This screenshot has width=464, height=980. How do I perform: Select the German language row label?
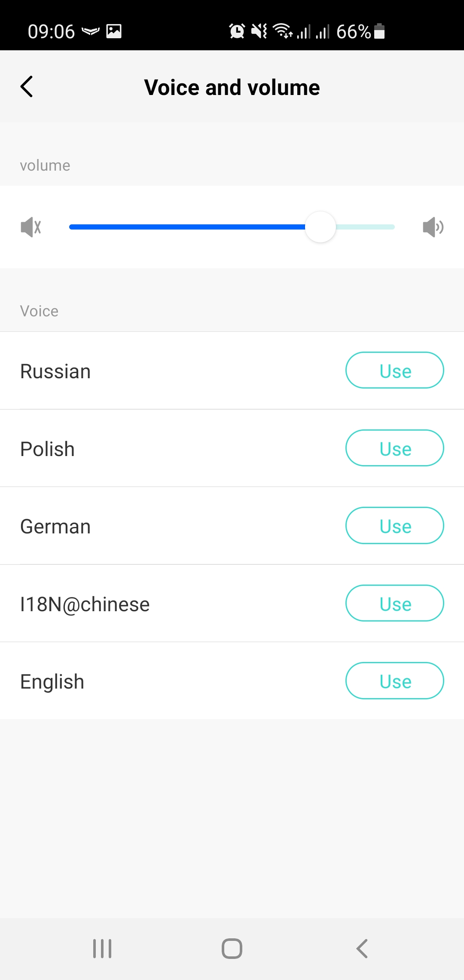[56, 527]
